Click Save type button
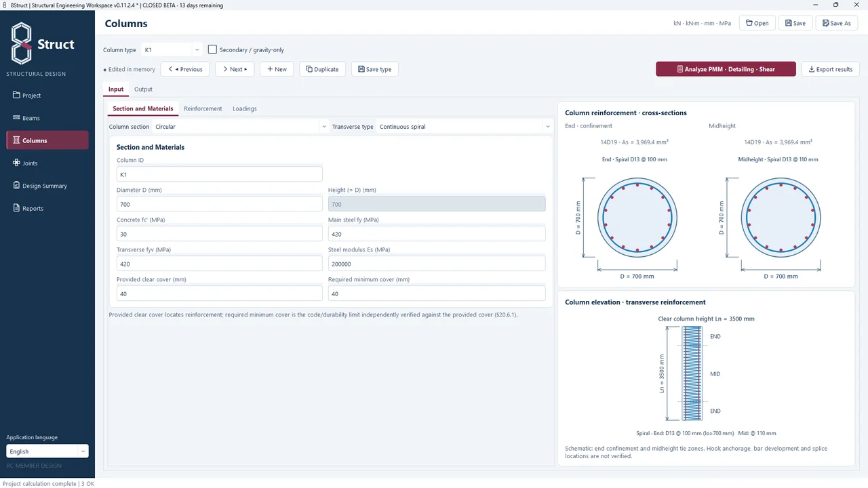This screenshot has height=488, width=868. click(374, 69)
